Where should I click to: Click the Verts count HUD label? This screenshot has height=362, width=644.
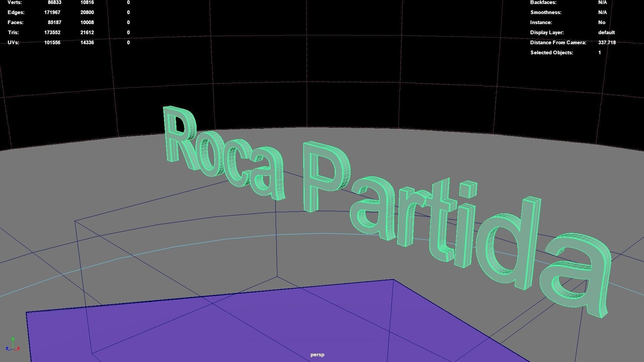point(15,2)
